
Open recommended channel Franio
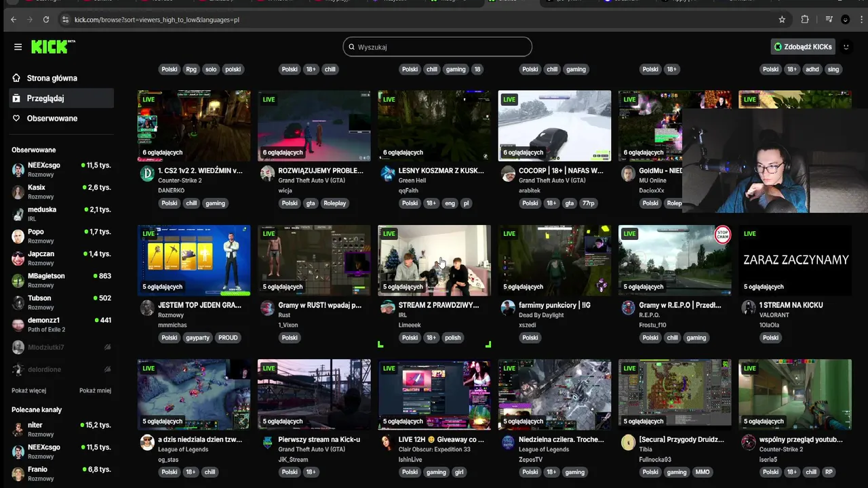[x=61, y=474]
